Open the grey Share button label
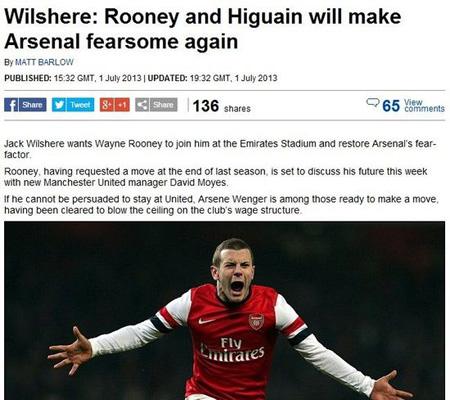This screenshot has height=400, width=450. coord(163,105)
